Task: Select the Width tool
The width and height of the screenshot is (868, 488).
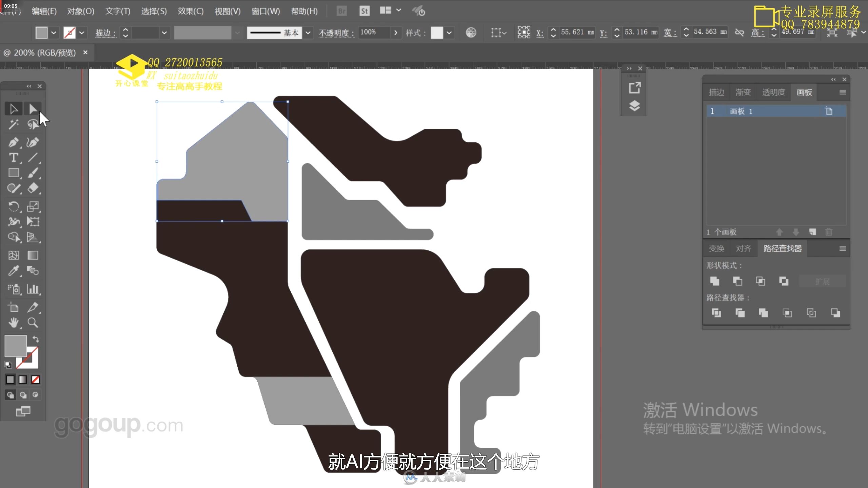Action: point(14,222)
